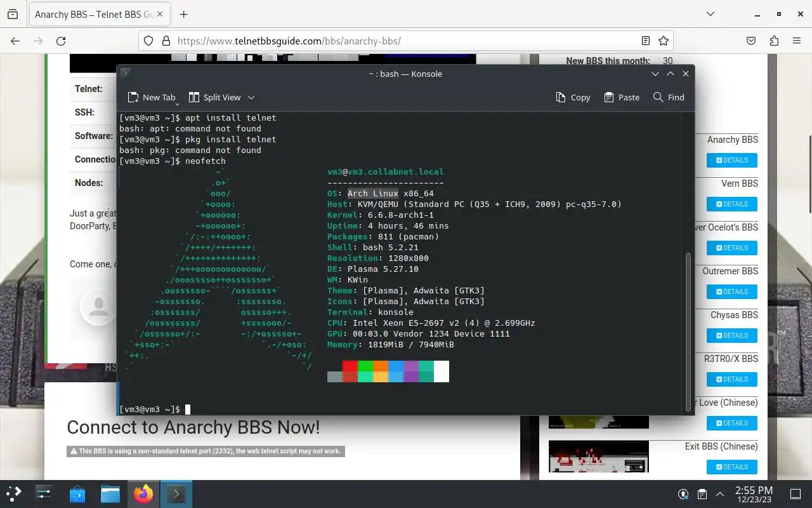
Task: Click Split View in Konsole toolbar
Action: coord(214,97)
